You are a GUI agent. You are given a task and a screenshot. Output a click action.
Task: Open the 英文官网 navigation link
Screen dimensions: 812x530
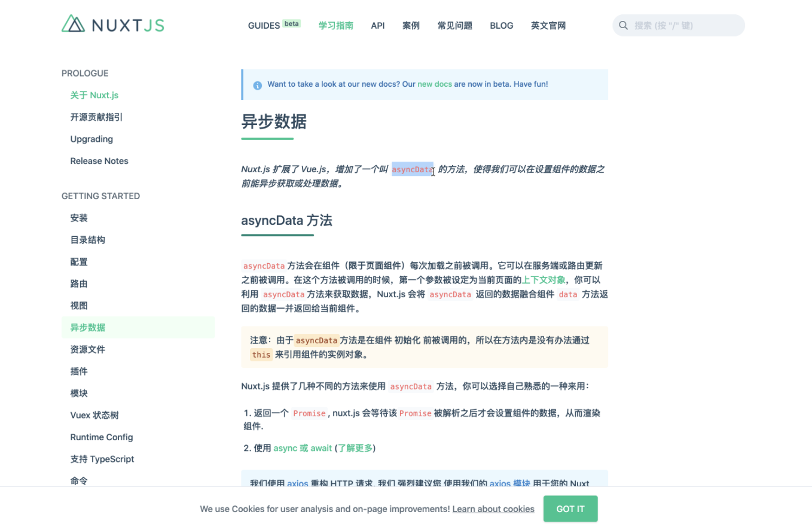(548, 25)
